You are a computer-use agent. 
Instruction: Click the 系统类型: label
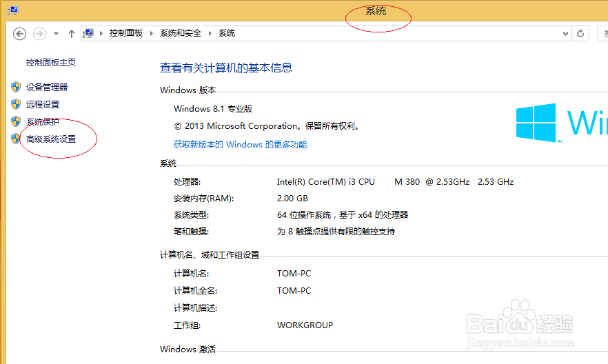point(191,215)
